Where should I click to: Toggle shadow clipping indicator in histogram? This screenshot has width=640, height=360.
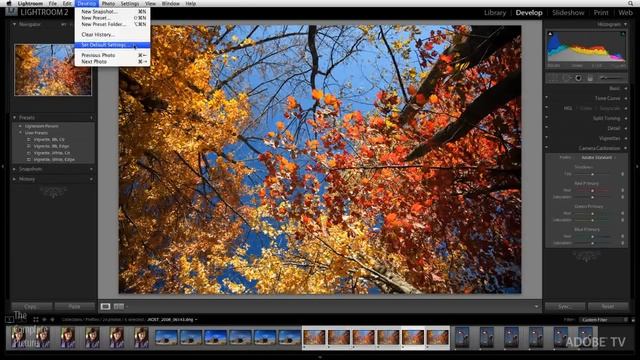550,34
